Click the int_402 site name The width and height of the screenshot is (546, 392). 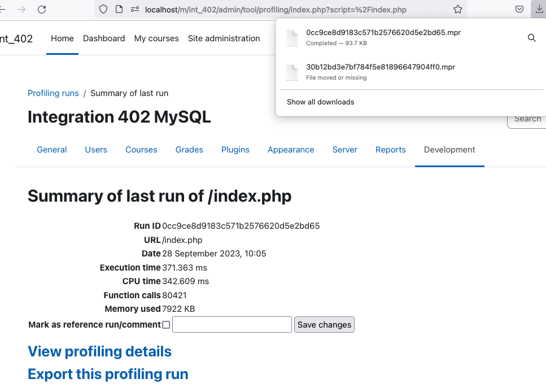click(16, 38)
